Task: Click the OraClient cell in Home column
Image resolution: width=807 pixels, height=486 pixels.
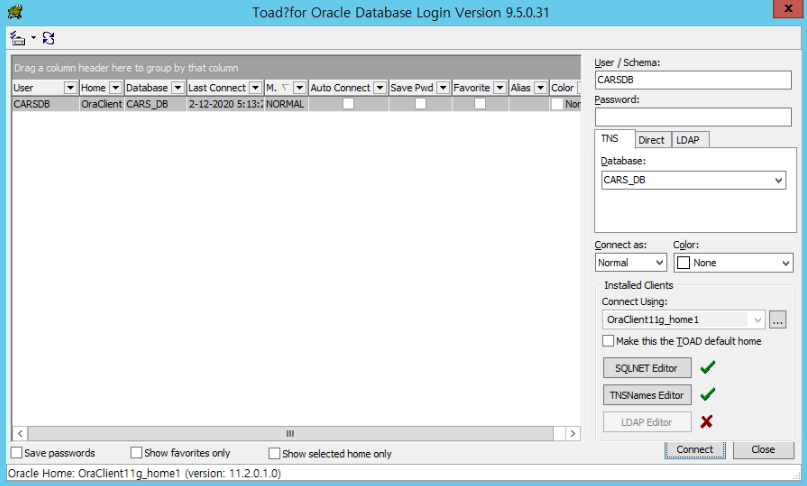Action: (102, 104)
